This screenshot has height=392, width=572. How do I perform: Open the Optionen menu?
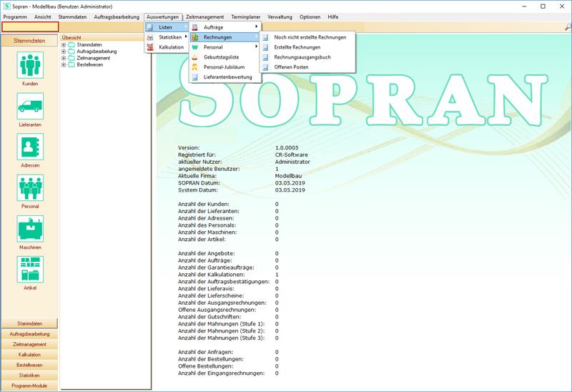tap(310, 16)
